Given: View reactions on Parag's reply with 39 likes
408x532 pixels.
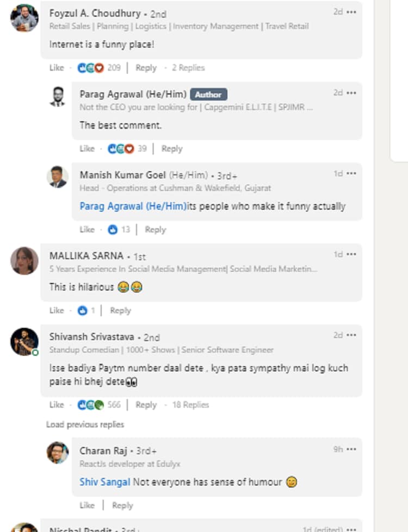Looking at the screenshot, I should (127, 148).
